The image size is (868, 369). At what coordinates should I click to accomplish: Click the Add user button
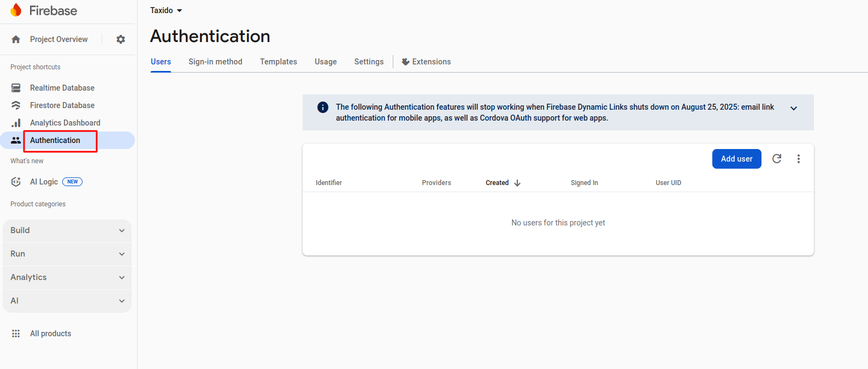[736, 159]
